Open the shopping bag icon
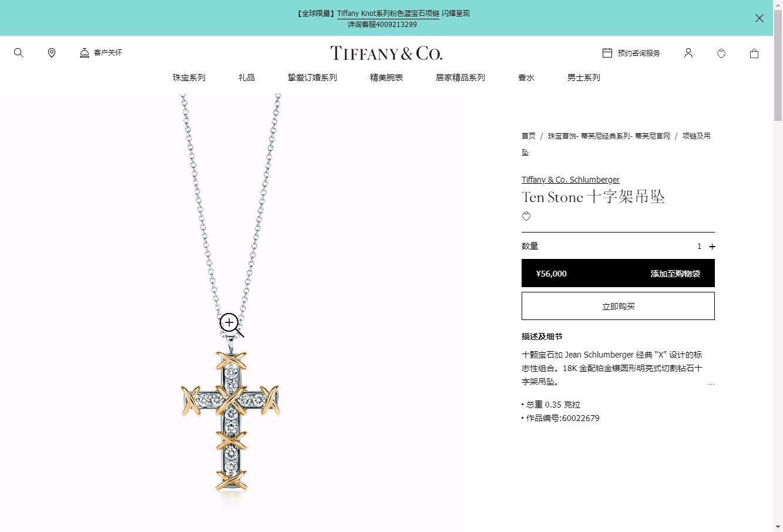Image resolution: width=783 pixels, height=532 pixels. tap(754, 53)
